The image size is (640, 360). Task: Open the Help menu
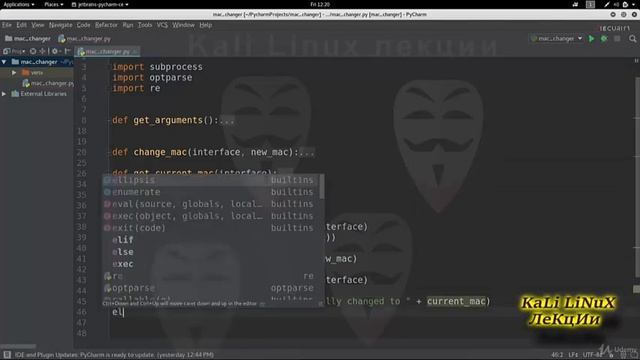[x=206, y=25]
